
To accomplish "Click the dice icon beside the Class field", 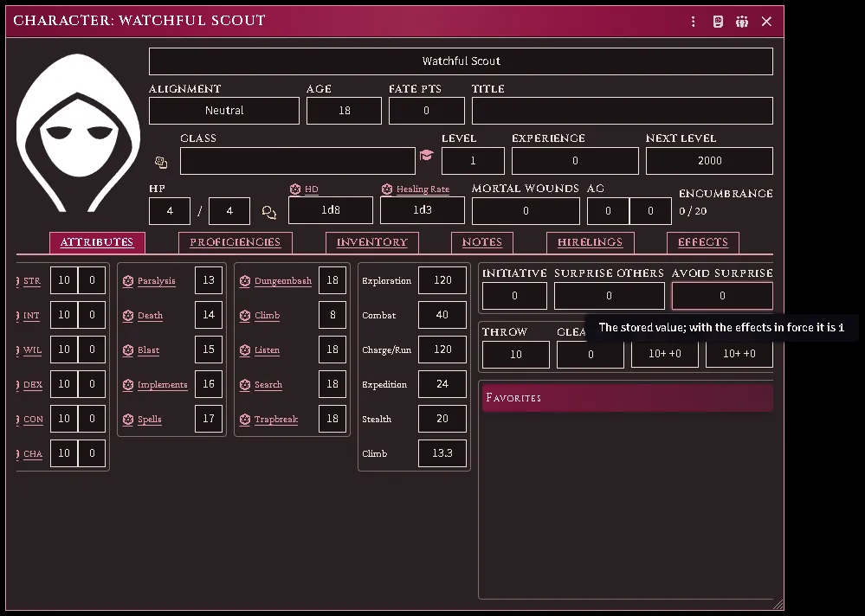I will [x=160, y=162].
